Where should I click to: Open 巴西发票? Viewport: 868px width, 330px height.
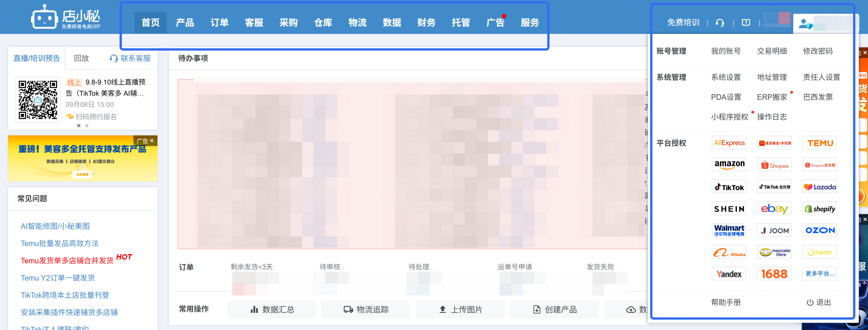tap(818, 97)
